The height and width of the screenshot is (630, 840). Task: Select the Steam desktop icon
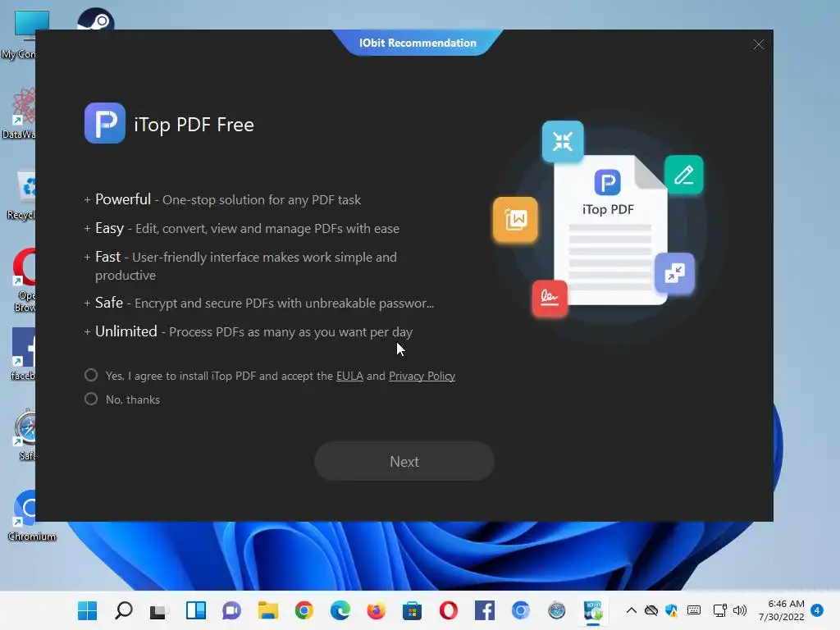(95, 19)
